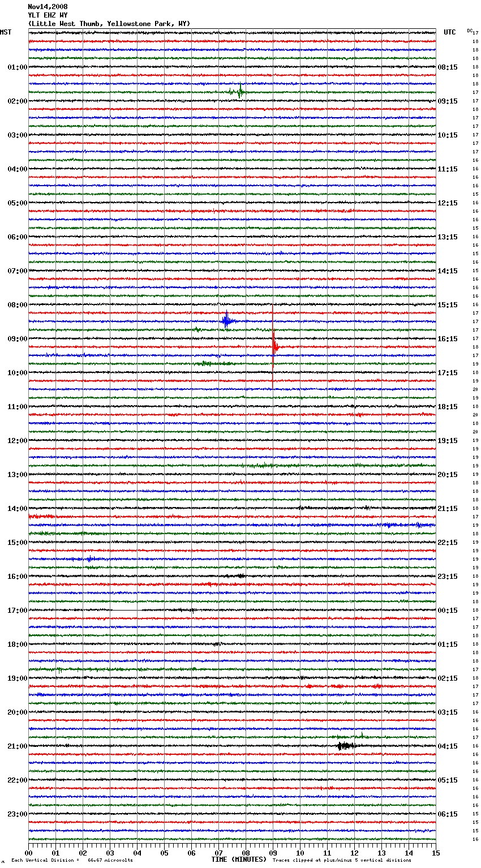Click the 09:15 UTC time label
Image resolution: width=481 pixels, height=868 pixels.
448,101
